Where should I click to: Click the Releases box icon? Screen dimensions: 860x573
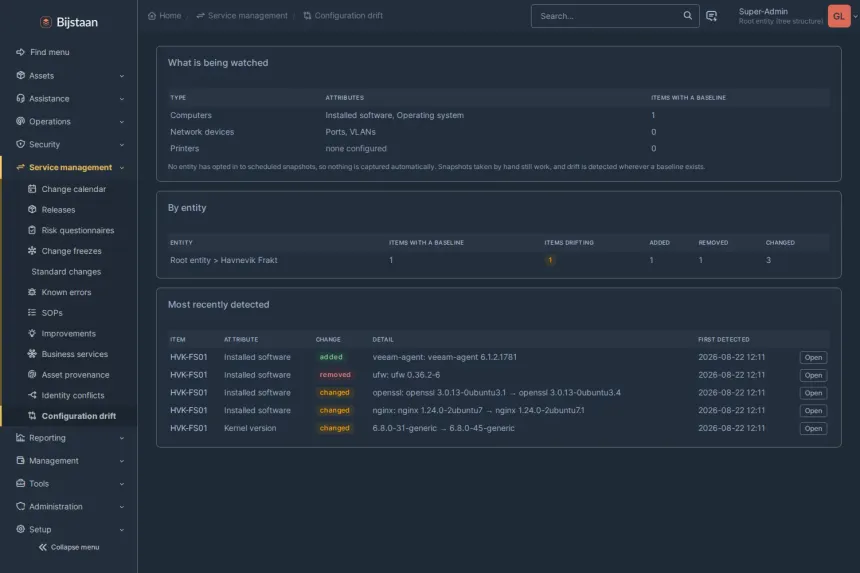[x=32, y=209]
